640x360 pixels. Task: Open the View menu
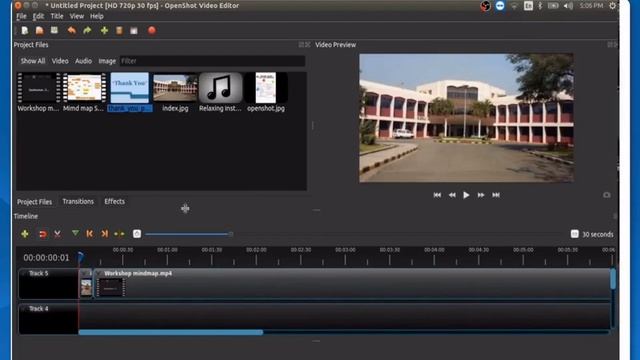[x=77, y=16]
